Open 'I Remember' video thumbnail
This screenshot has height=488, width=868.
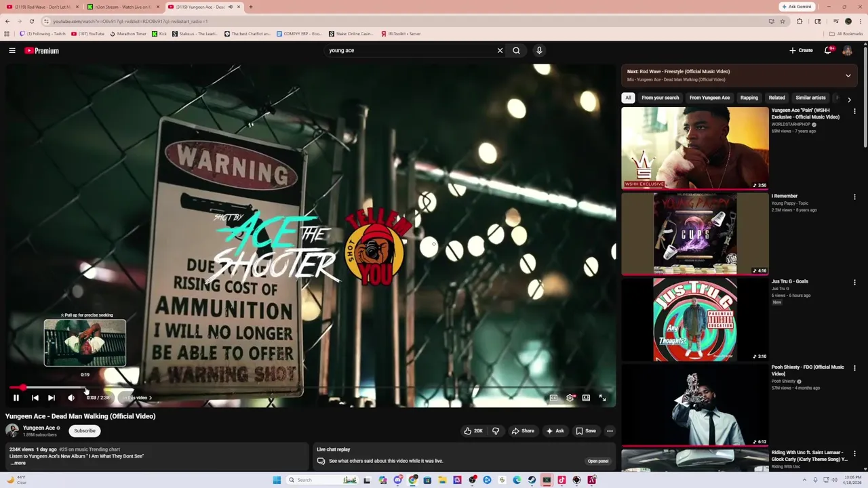pyautogui.click(x=695, y=234)
